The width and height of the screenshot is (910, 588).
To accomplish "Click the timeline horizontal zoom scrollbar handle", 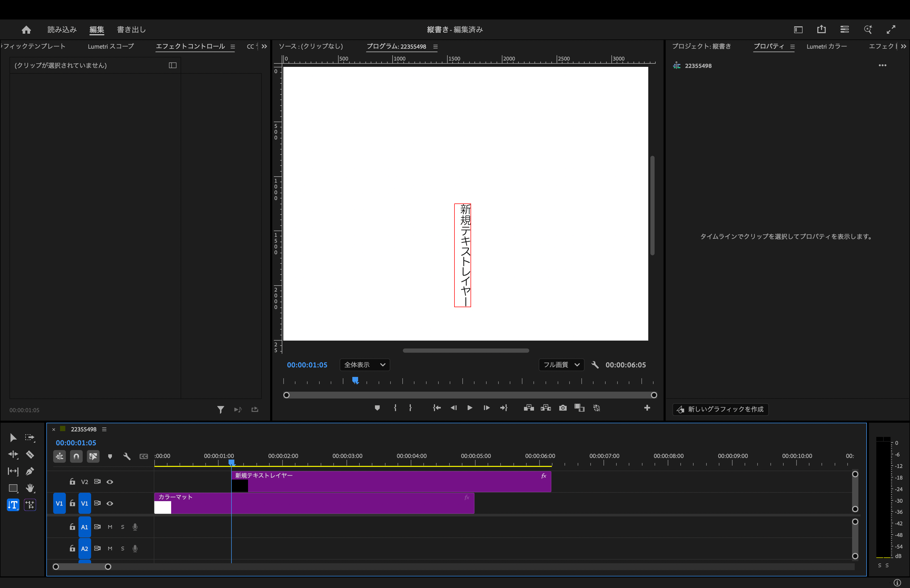I will coord(82,567).
